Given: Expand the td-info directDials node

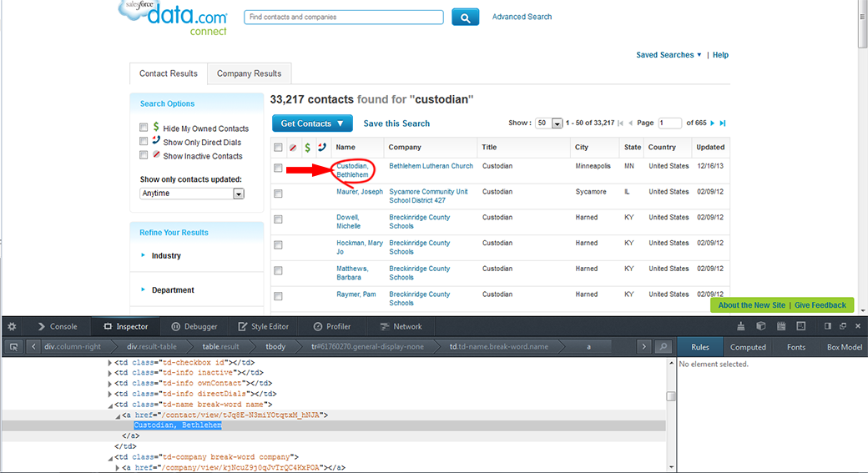Looking at the screenshot, I should [109, 395].
